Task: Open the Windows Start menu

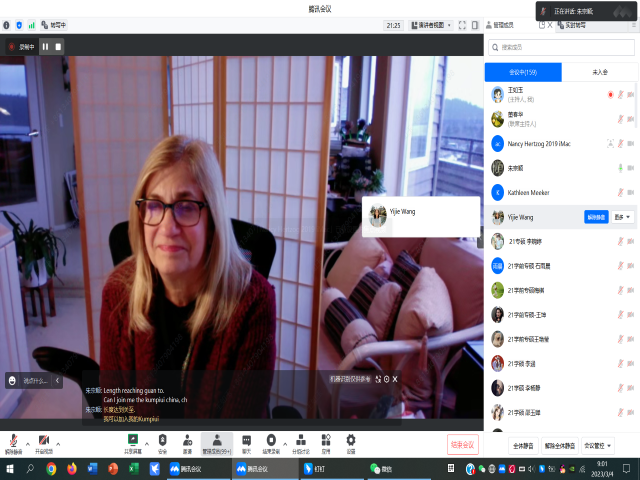Action: 10,469
